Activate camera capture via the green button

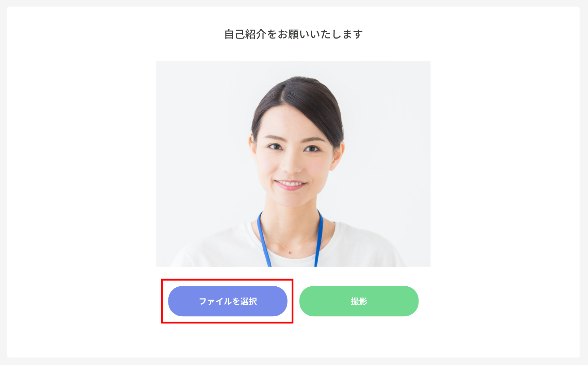(359, 301)
